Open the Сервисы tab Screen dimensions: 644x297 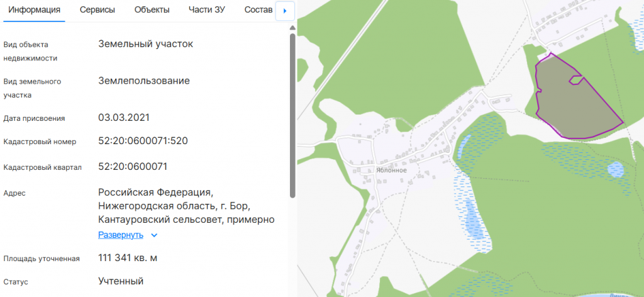[x=97, y=10]
